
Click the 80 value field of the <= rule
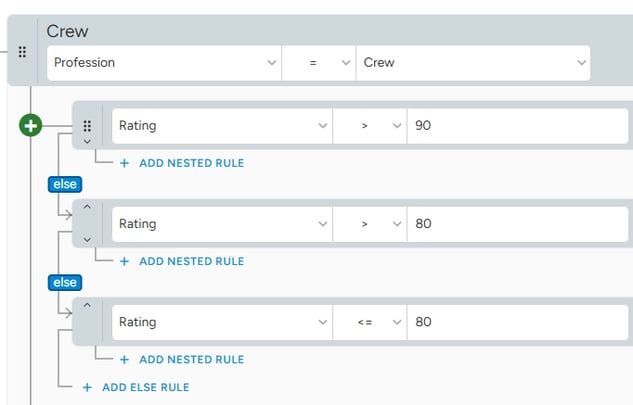tap(520, 322)
